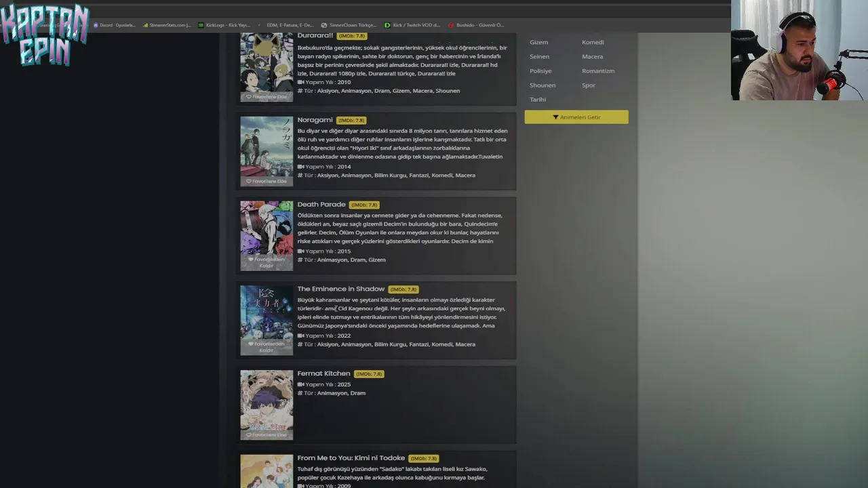Click The Eminence in Shadow description text

click(x=401, y=312)
